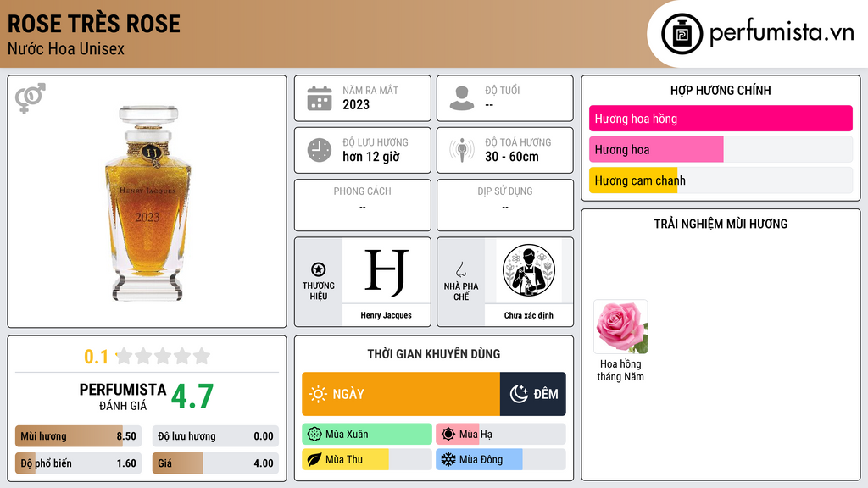Click the 2023 release year value
This screenshot has height=488, width=868.
tap(356, 104)
